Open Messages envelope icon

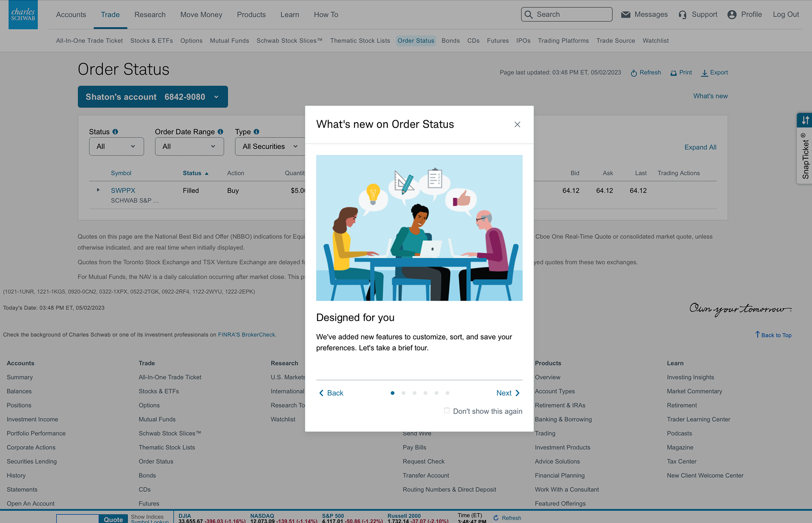(625, 14)
